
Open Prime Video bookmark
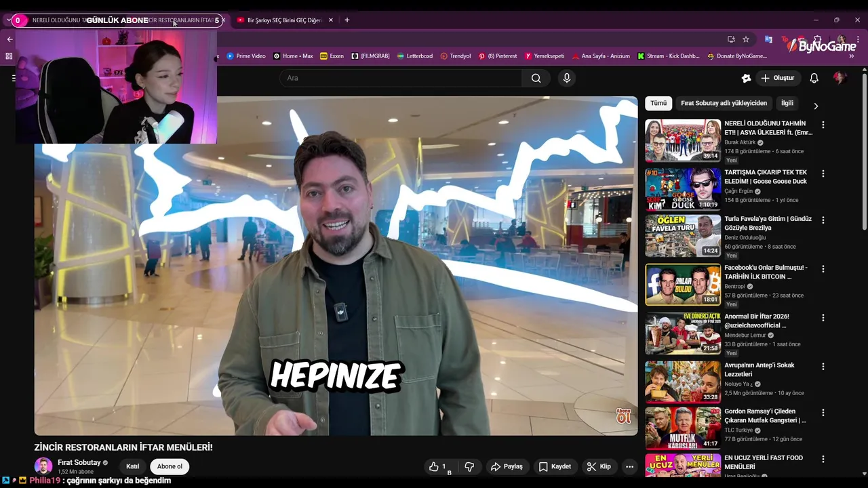point(246,56)
